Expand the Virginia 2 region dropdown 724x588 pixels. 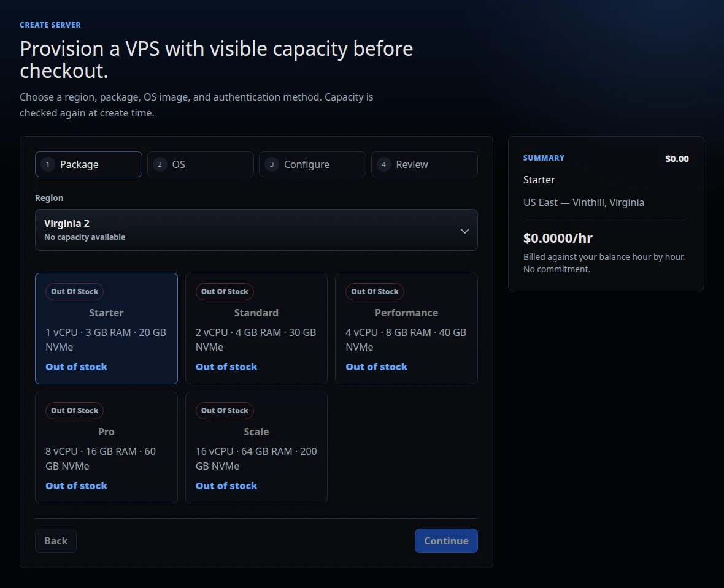(256, 230)
